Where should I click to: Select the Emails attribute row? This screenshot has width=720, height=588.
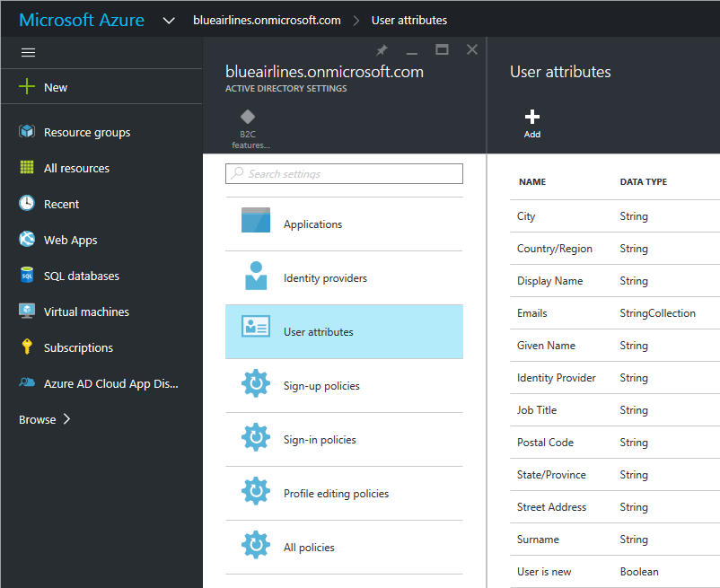point(615,313)
